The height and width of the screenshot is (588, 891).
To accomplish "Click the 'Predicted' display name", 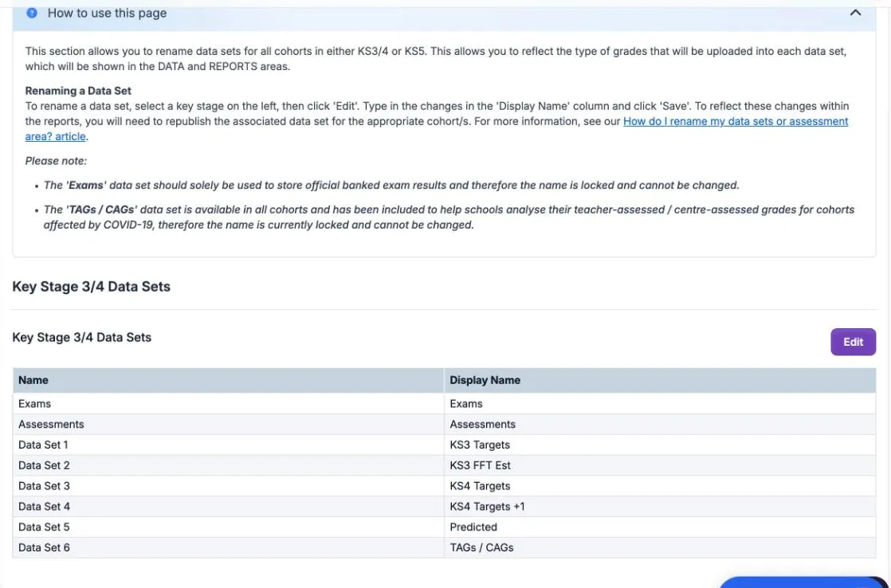I will click(473, 527).
